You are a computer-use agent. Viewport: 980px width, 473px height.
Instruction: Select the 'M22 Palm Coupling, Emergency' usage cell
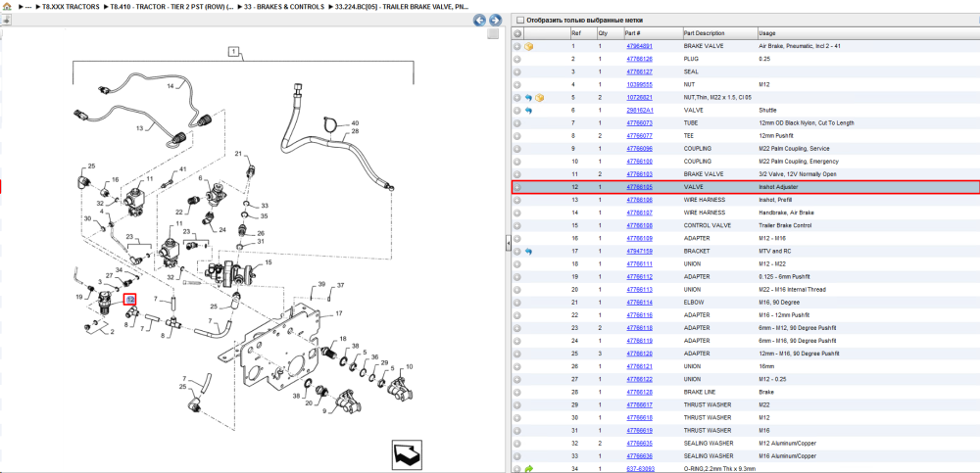point(796,162)
